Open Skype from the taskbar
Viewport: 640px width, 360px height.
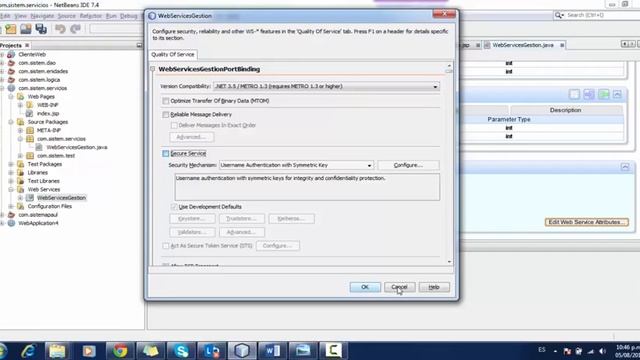181,351
